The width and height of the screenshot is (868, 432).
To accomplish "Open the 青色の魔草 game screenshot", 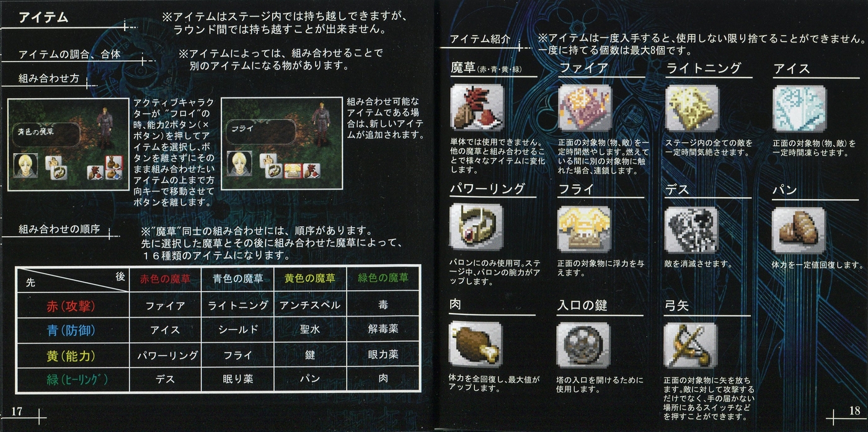I will (68, 144).
